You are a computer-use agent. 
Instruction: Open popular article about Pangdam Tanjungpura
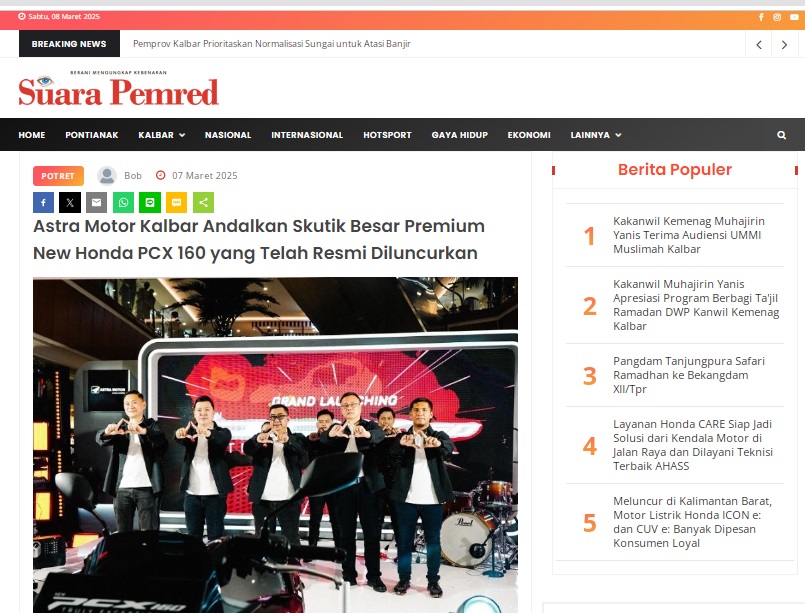688,375
